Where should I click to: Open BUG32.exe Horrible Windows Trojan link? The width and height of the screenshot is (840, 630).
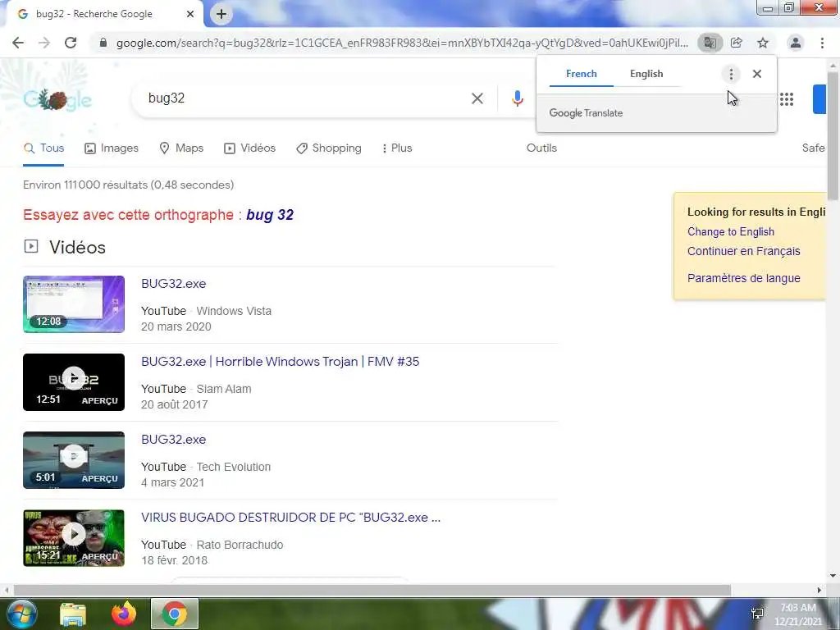(281, 362)
